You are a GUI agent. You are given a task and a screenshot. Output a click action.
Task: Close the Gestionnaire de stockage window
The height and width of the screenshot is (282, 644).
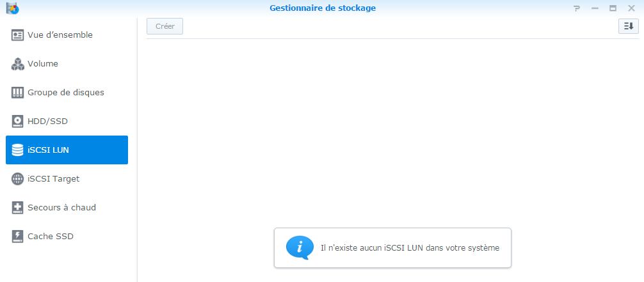[x=631, y=8]
